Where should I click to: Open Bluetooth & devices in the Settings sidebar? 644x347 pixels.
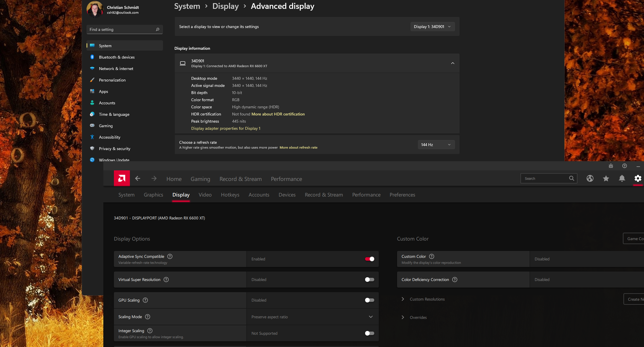pyautogui.click(x=116, y=57)
